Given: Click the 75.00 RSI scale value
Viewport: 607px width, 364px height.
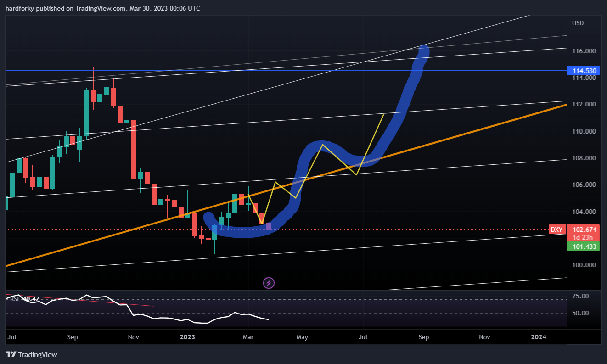Looking at the screenshot, I should click(x=581, y=296).
